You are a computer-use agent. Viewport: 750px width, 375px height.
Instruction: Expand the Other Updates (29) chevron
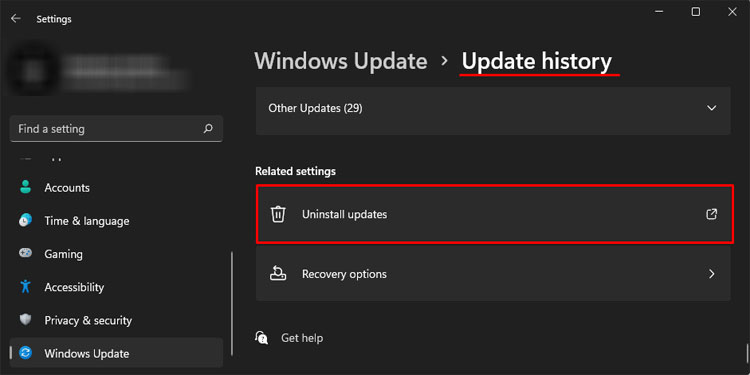[x=712, y=108]
